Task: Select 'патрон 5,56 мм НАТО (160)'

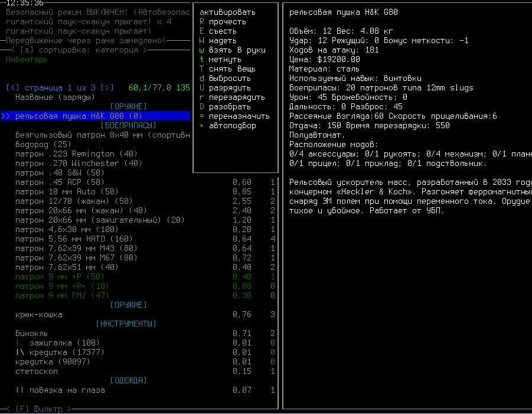Action: click(x=74, y=239)
